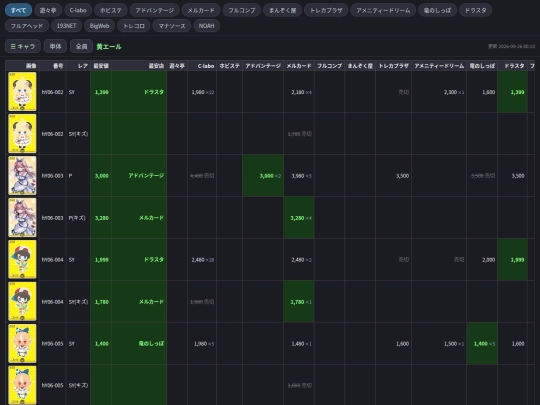Open card image for hY06-004 SY row

click(22, 259)
